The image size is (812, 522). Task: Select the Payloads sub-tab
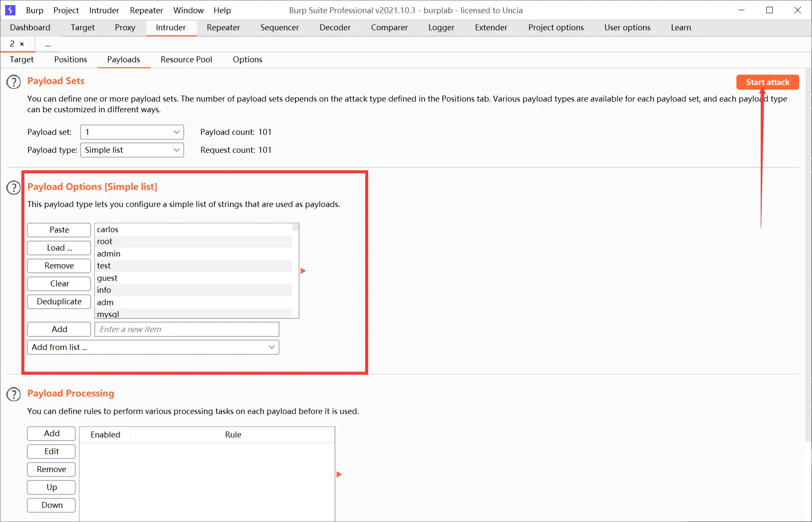click(x=124, y=60)
